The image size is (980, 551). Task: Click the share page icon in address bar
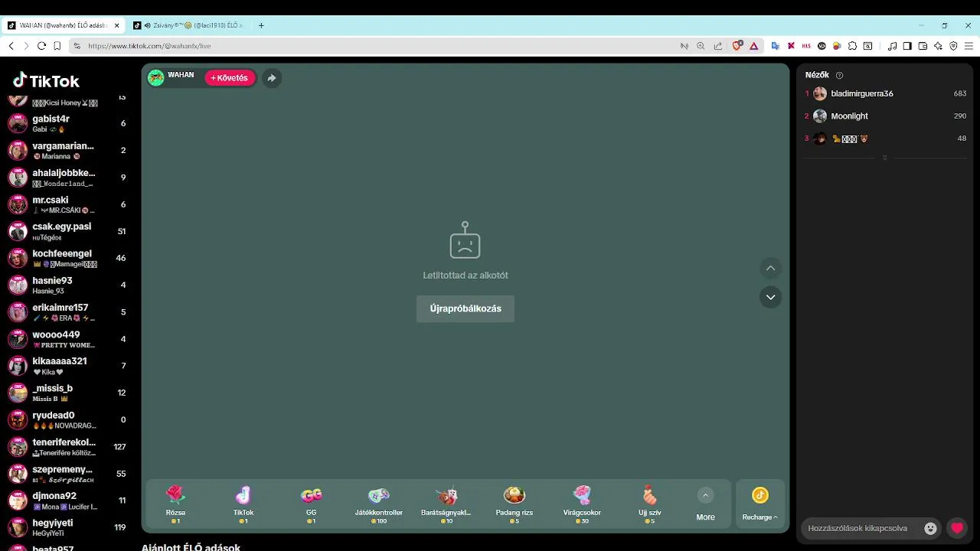[x=717, y=46]
